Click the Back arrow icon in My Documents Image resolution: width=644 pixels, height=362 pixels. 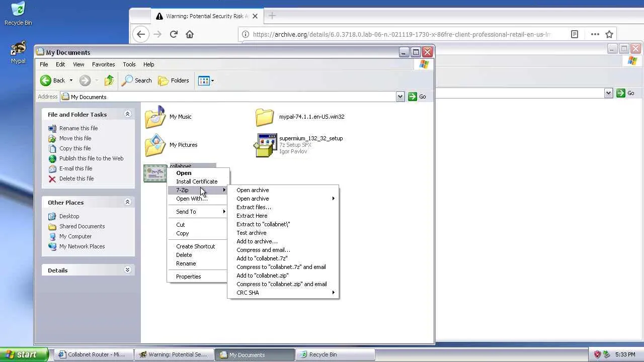(46, 80)
